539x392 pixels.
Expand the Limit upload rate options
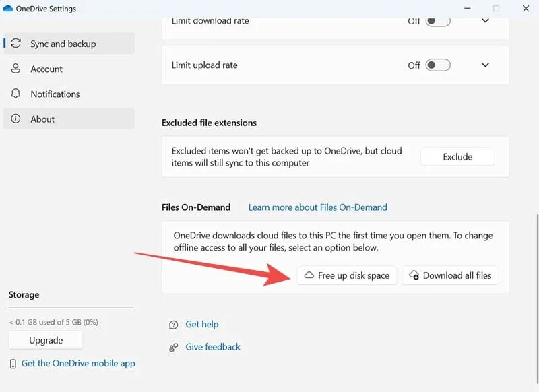pyautogui.click(x=484, y=65)
